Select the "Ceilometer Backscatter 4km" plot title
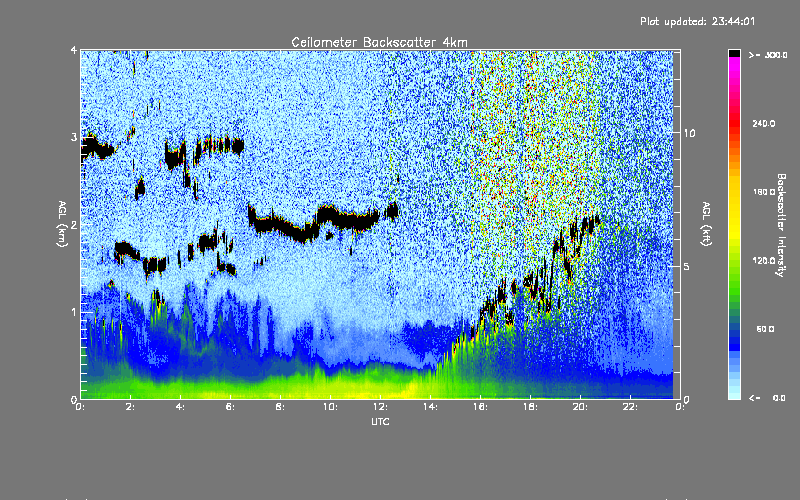The image size is (800, 500). click(379, 42)
